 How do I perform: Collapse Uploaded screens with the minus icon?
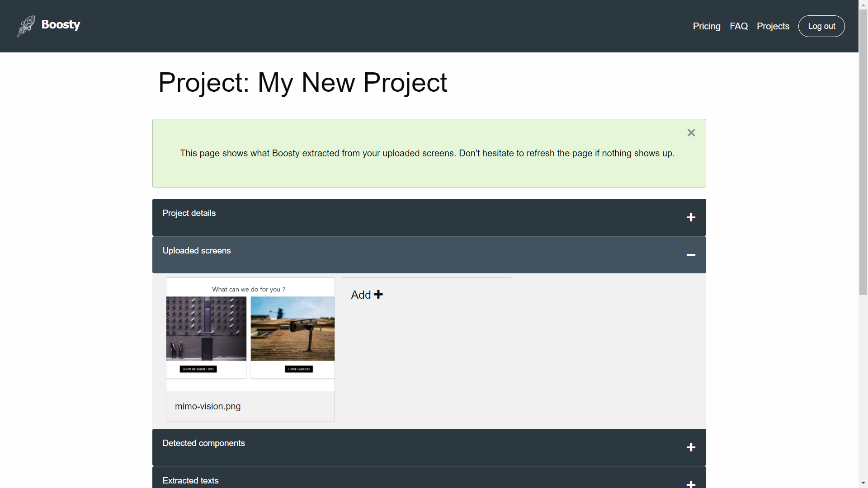point(690,255)
